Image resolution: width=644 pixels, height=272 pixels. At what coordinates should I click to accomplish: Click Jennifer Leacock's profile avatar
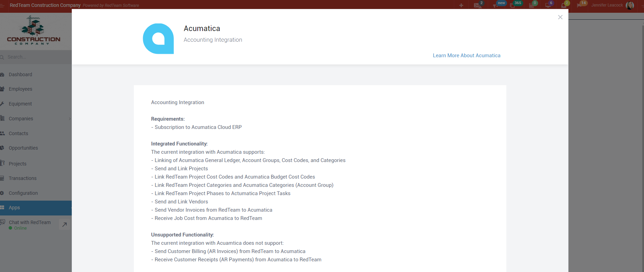630,5
